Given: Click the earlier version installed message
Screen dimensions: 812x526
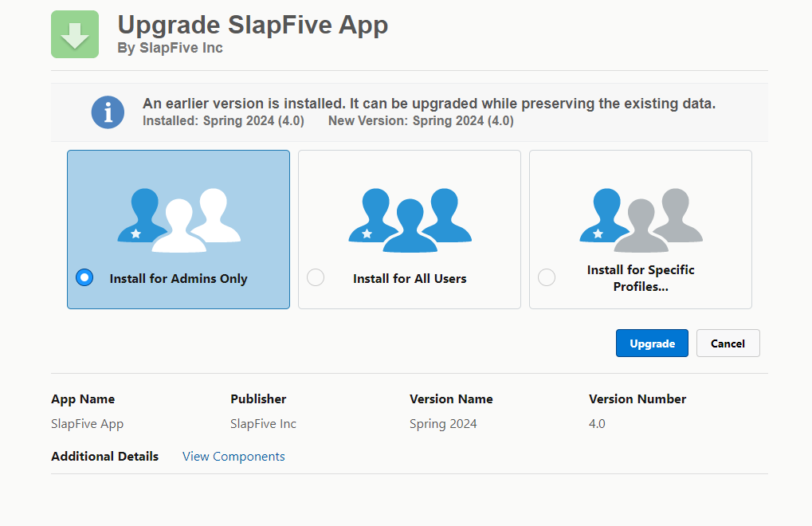Looking at the screenshot, I should (429, 104).
